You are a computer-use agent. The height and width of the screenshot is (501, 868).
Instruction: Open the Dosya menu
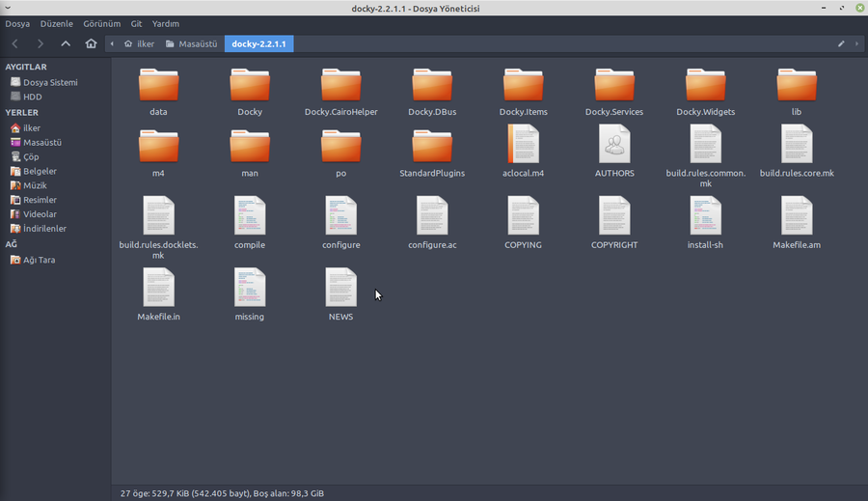tap(17, 23)
